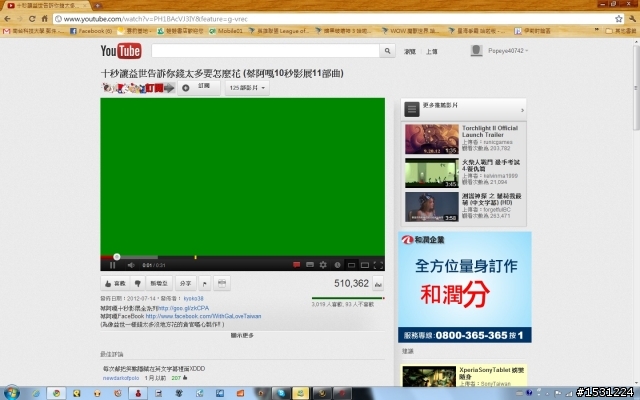Dislike the video with thumbs down
Viewport: 640px width, 400px height.
tap(138, 283)
